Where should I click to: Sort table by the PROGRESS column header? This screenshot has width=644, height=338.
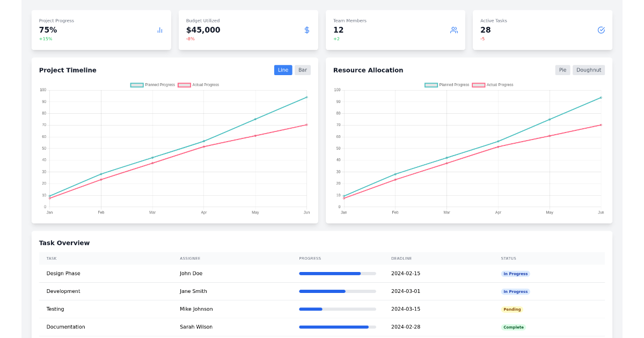[x=310, y=258]
